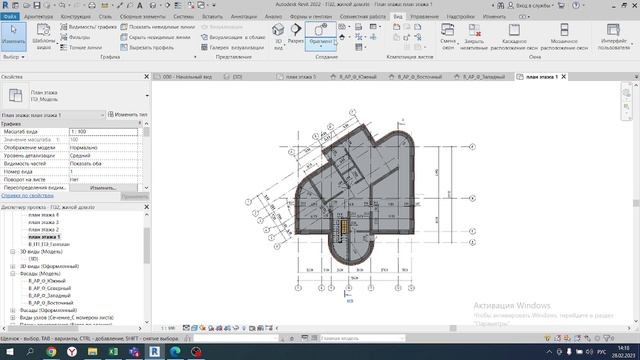Image resolution: width=640 pixels, height=360 pixels.
Task: Open the Графика panel dialog launcher arrow
Action: [195, 57]
